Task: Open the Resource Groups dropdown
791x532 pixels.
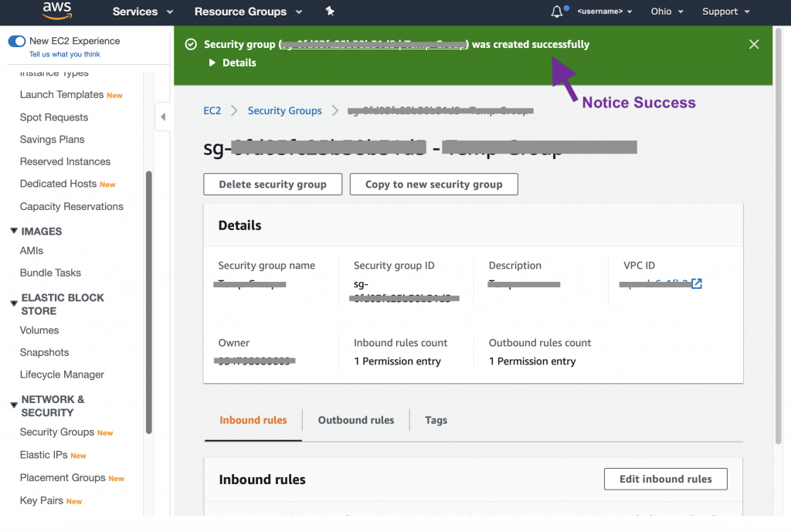Action: (x=248, y=12)
